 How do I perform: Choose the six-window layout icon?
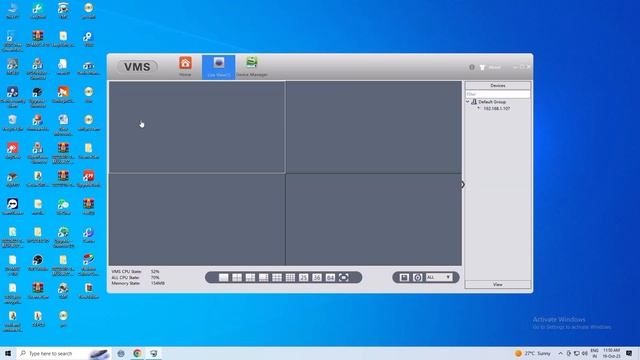tap(250, 278)
